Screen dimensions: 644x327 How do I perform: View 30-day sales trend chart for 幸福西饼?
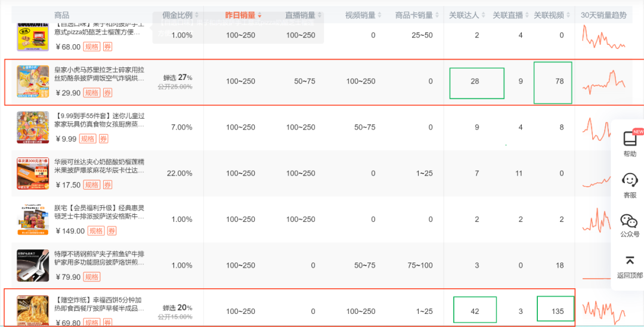point(603,310)
